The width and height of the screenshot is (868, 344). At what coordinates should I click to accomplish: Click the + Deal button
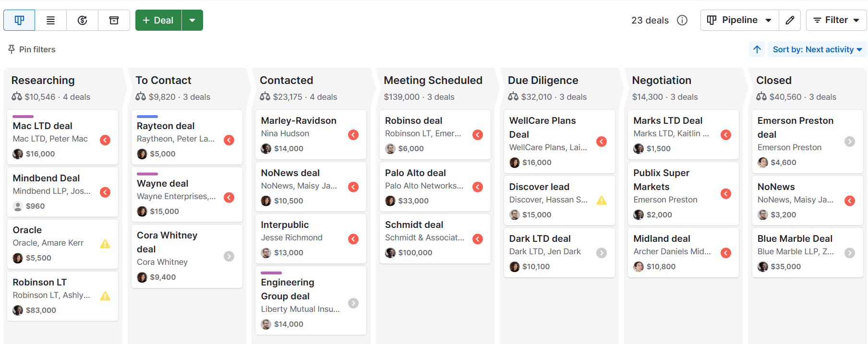click(158, 20)
